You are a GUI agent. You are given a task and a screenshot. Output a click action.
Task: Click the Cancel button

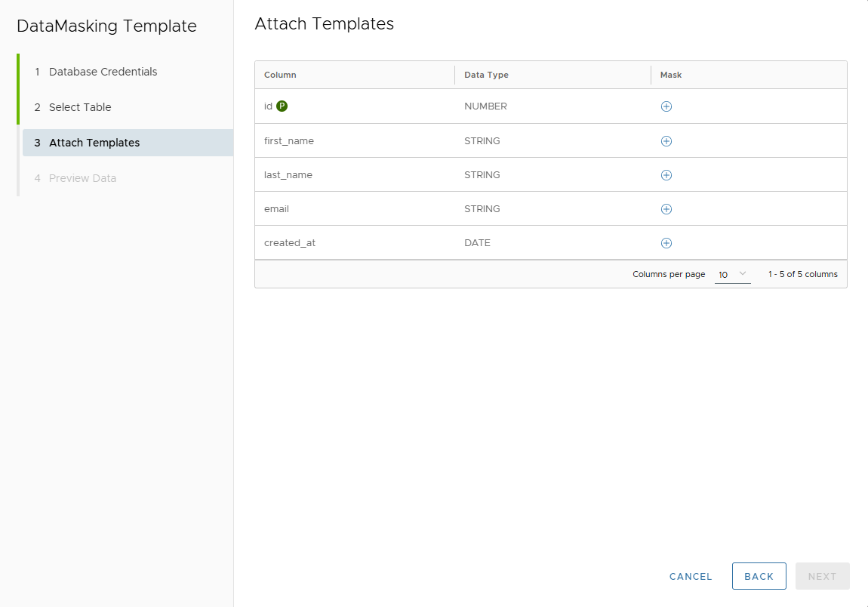pyautogui.click(x=691, y=576)
